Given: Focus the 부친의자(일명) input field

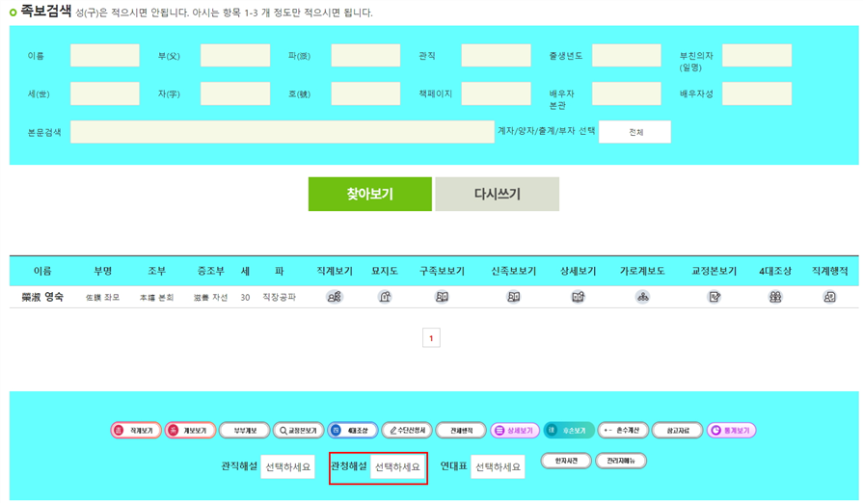Looking at the screenshot, I should pyautogui.click(x=757, y=56).
